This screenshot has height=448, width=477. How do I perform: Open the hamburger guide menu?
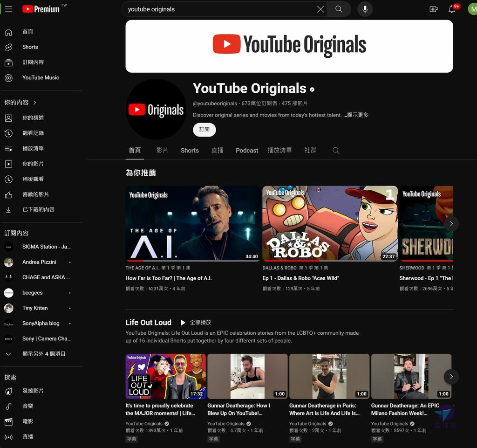pyautogui.click(x=8, y=9)
